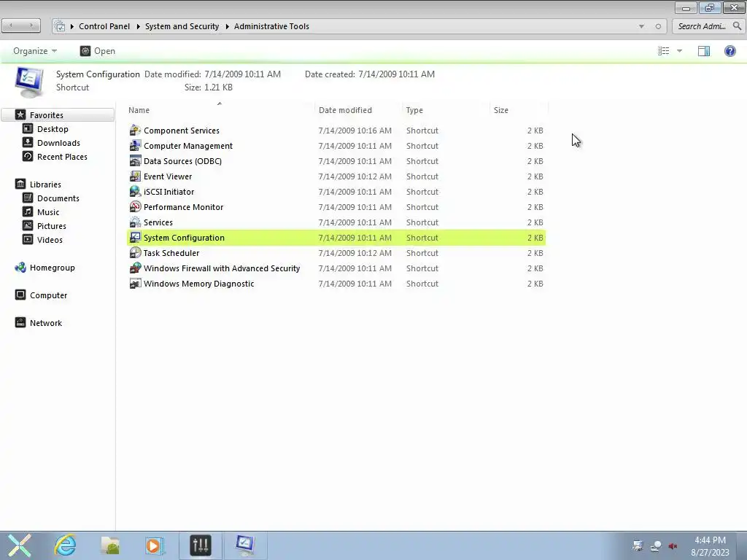Click the large System Configuration details-pane thumbnail
Viewport: 747px width, 560px height.
(x=29, y=82)
